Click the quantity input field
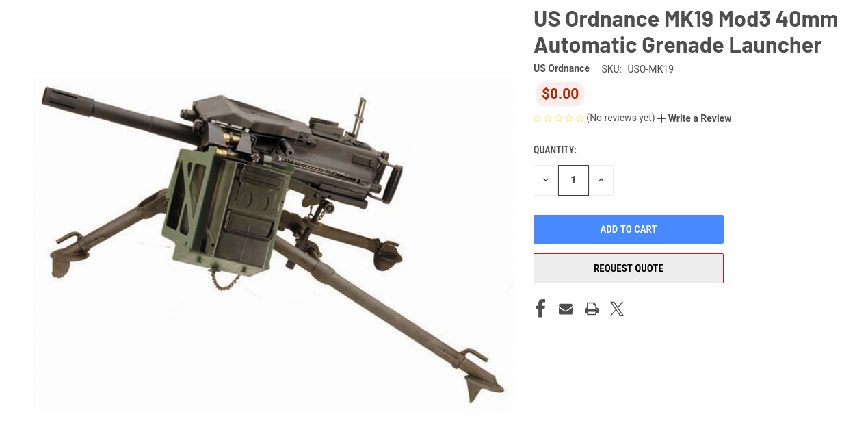This screenshot has height=436, width=868. pyautogui.click(x=573, y=181)
